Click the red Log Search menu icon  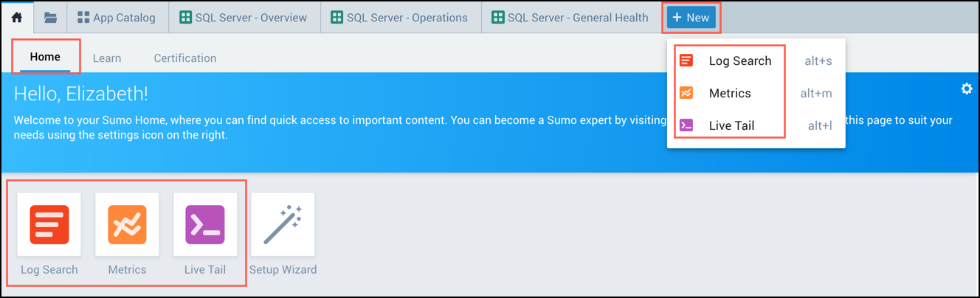[x=686, y=60]
